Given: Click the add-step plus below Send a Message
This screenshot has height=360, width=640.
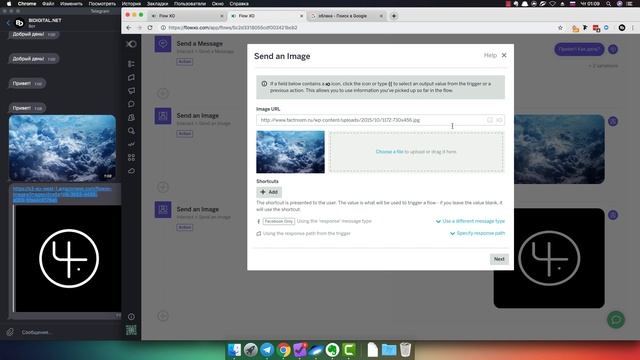Looking at the screenshot, I should [x=163, y=93].
